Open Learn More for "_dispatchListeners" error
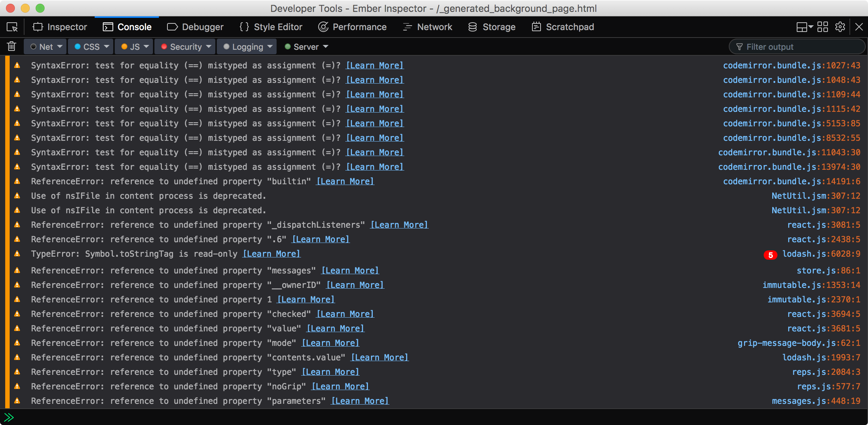This screenshot has height=425, width=868. [x=399, y=225]
